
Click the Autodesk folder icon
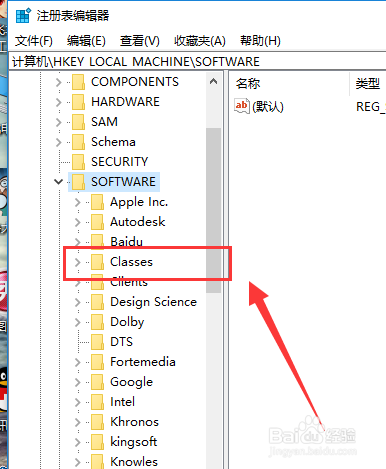pos(97,222)
